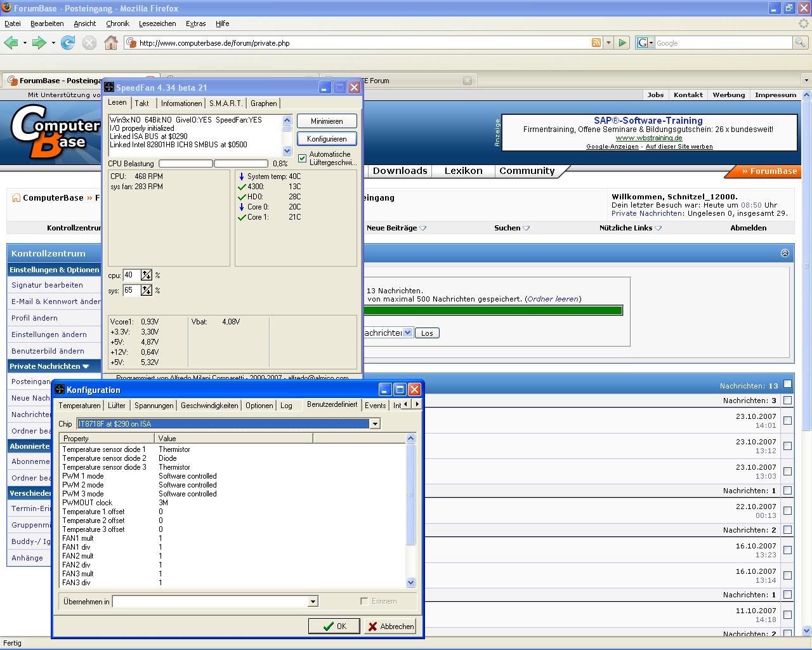Switch to Konfiguration Lüfter tab
Image resolution: width=812 pixels, height=650 pixels.
click(117, 405)
